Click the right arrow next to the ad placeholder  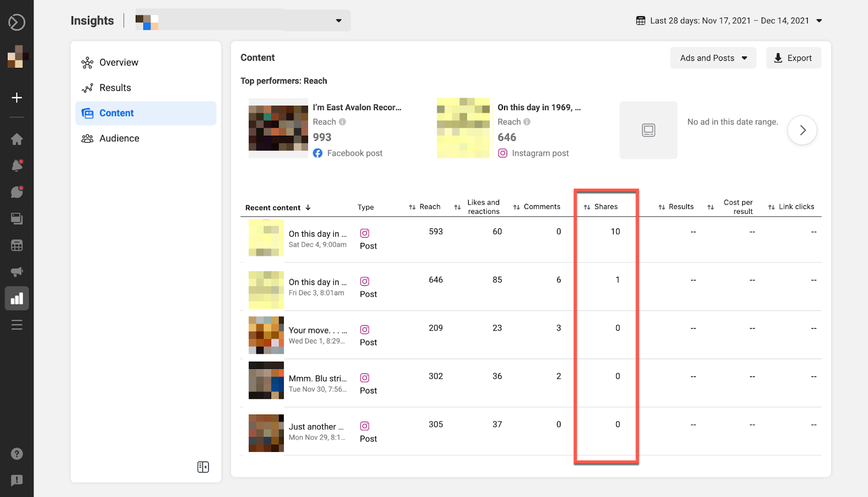[802, 130]
